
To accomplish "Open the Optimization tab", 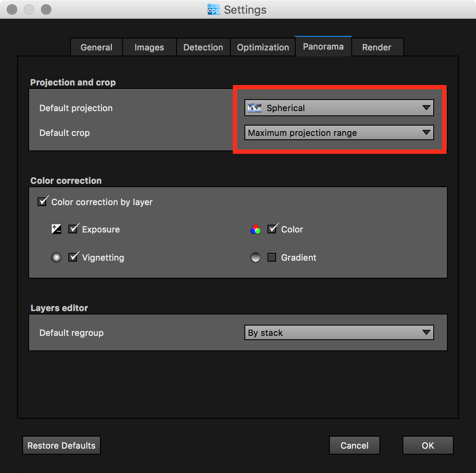I will tap(263, 47).
